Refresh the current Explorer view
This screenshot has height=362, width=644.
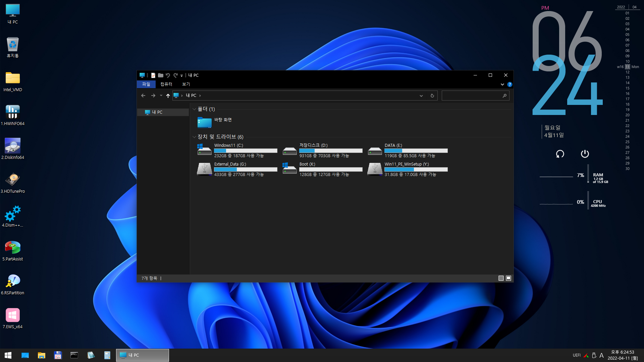point(432,96)
